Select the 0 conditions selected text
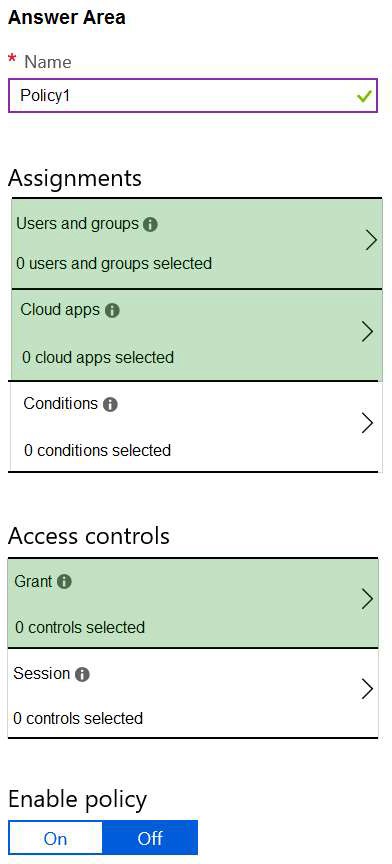This screenshot has height=864, width=392. click(x=98, y=451)
